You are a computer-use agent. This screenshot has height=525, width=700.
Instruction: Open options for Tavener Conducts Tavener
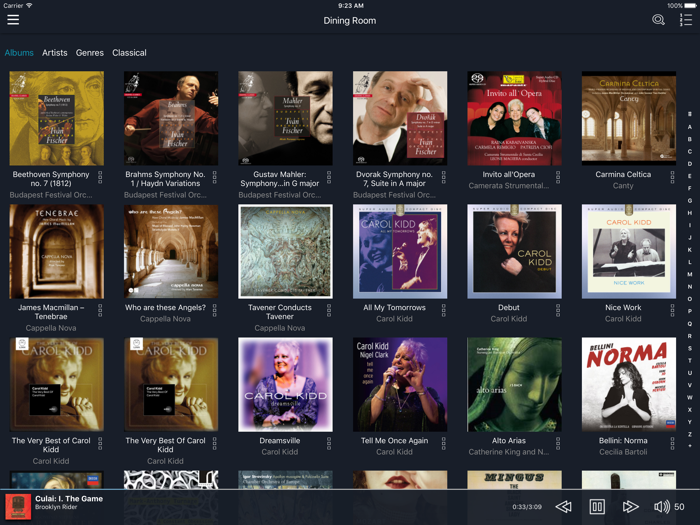click(329, 310)
